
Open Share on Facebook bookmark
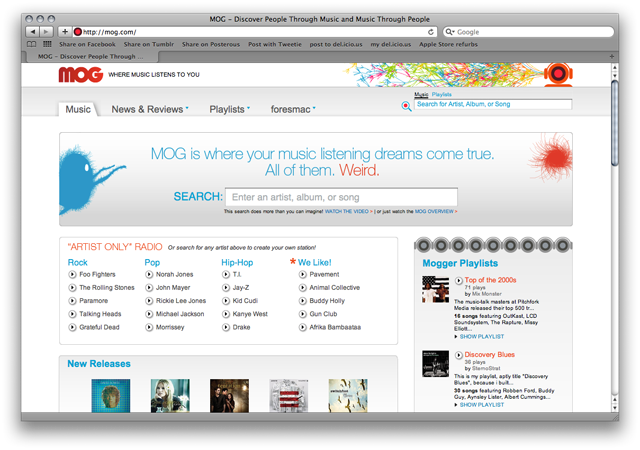tap(87, 44)
